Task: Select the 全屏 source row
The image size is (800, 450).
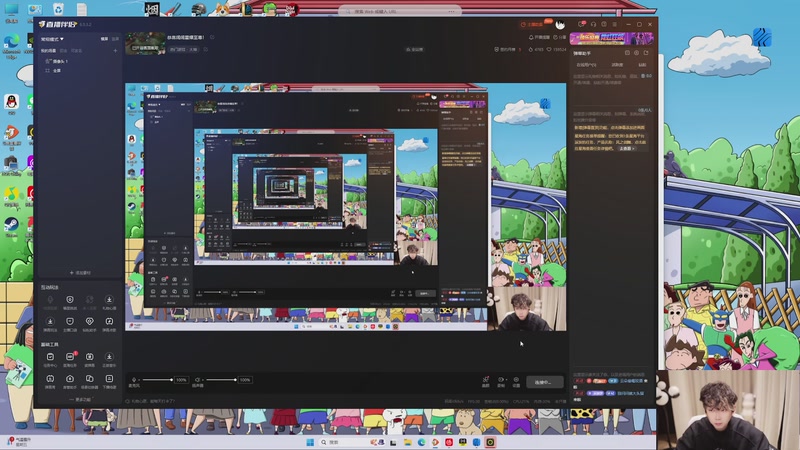Action: point(79,70)
